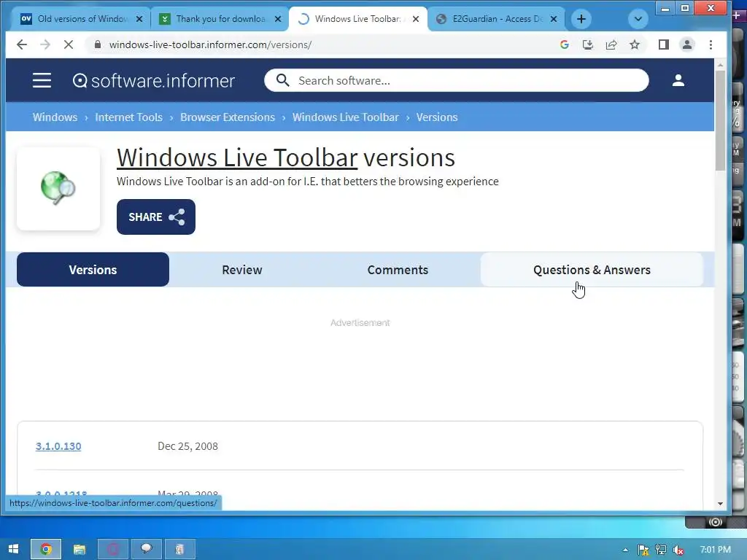The height and width of the screenshot is (560, 747).
Task: Select the Versions tab
Action: 93,270
